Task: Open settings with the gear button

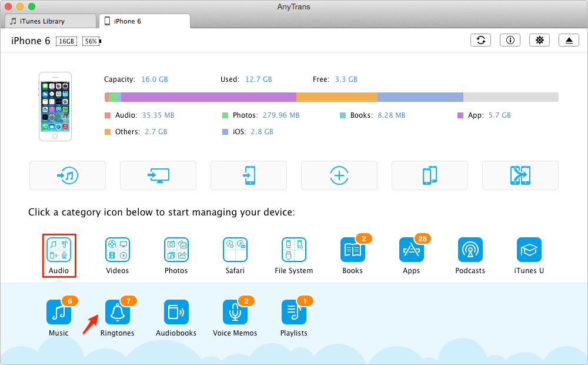Action: 539,40
